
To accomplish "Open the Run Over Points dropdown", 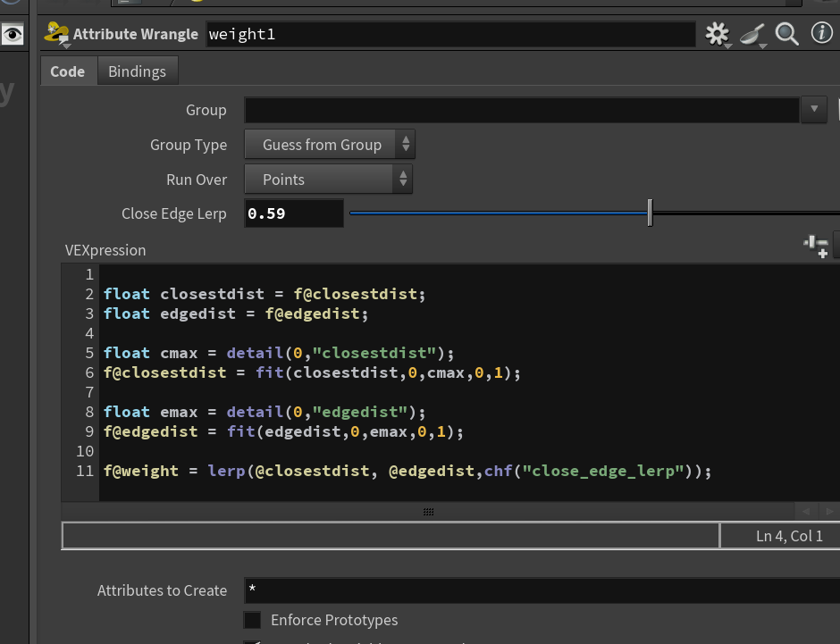I will pyautogui.click(x=328, y=180).
